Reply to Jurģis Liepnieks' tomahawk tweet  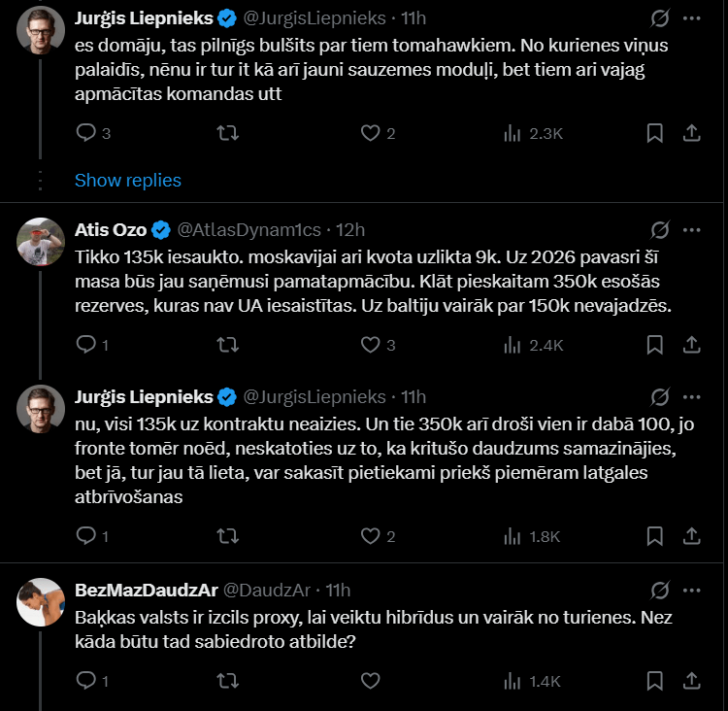(x=85, y=133)
